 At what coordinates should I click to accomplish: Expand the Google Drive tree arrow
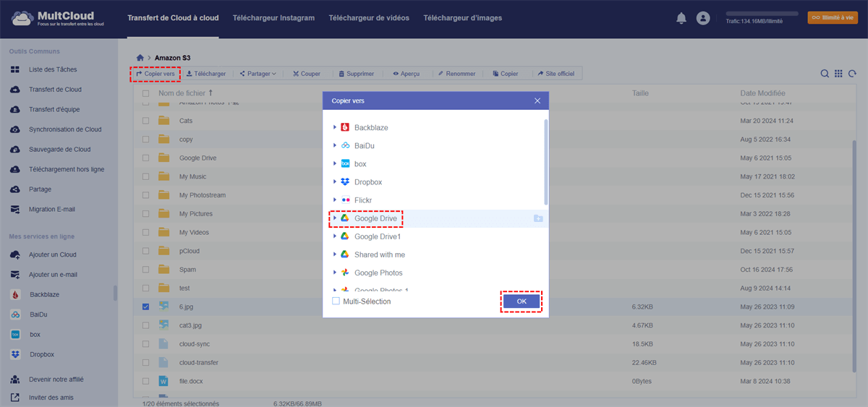(335, 218)
